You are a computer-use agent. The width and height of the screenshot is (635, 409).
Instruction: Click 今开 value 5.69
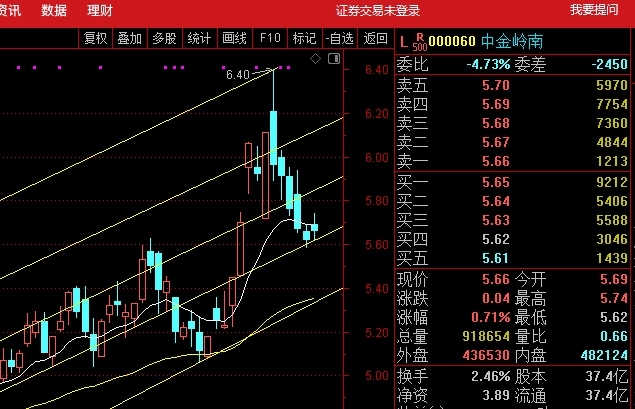[x=614, y=279]
